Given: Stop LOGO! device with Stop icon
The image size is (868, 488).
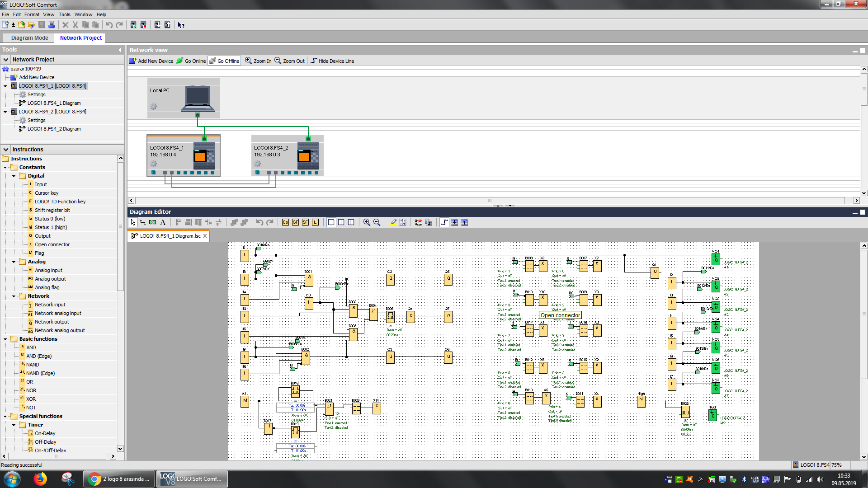Looking at the screenshot, I should point(143,25).
